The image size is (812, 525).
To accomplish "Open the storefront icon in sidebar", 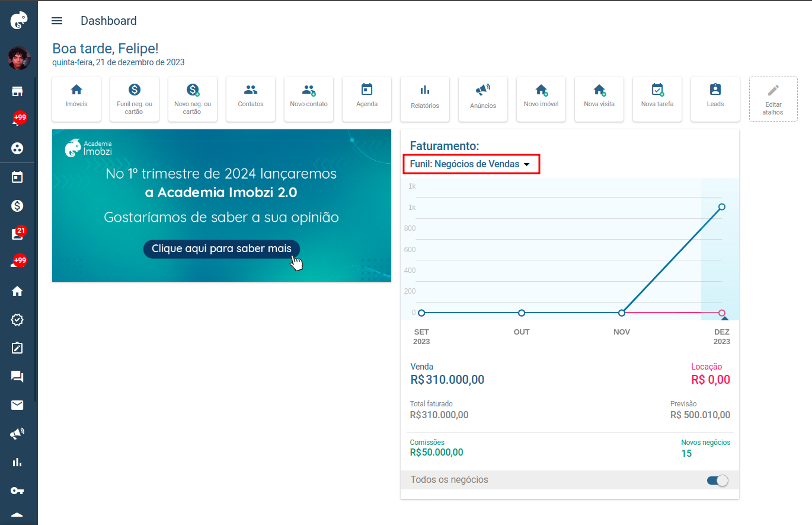I will click(17, 91).
